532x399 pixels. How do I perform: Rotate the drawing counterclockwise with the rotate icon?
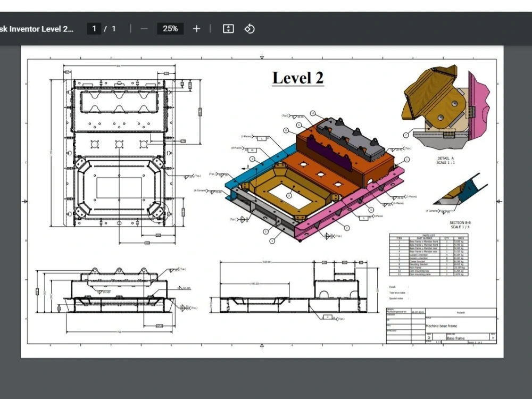point(250,28)
